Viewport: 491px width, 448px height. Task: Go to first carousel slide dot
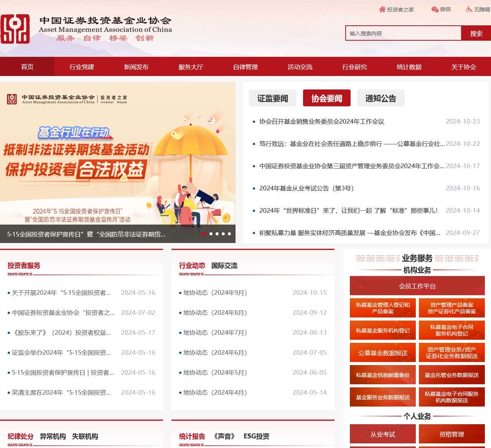(204, 233)
